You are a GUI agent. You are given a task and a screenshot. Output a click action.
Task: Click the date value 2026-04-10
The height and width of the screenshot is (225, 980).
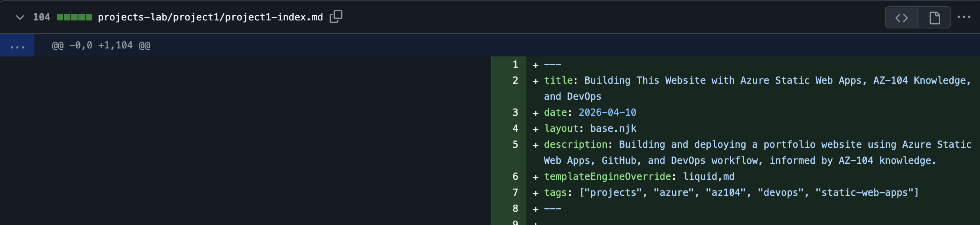(x=607, y=112)
